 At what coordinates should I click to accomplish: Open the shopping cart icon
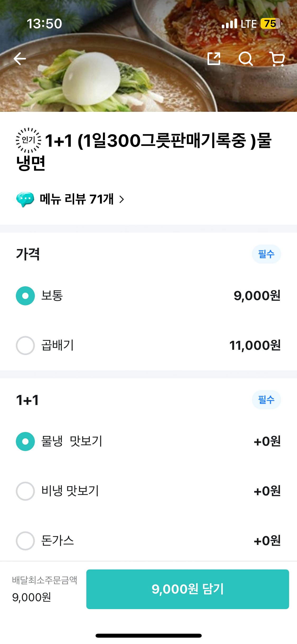(277, 59)
